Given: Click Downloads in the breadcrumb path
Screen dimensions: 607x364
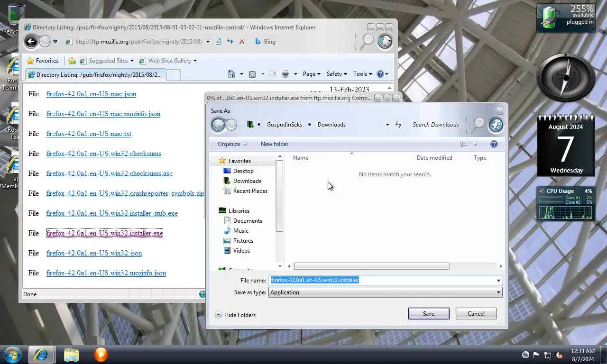Looking at the screenshot, I should [331, 125].
